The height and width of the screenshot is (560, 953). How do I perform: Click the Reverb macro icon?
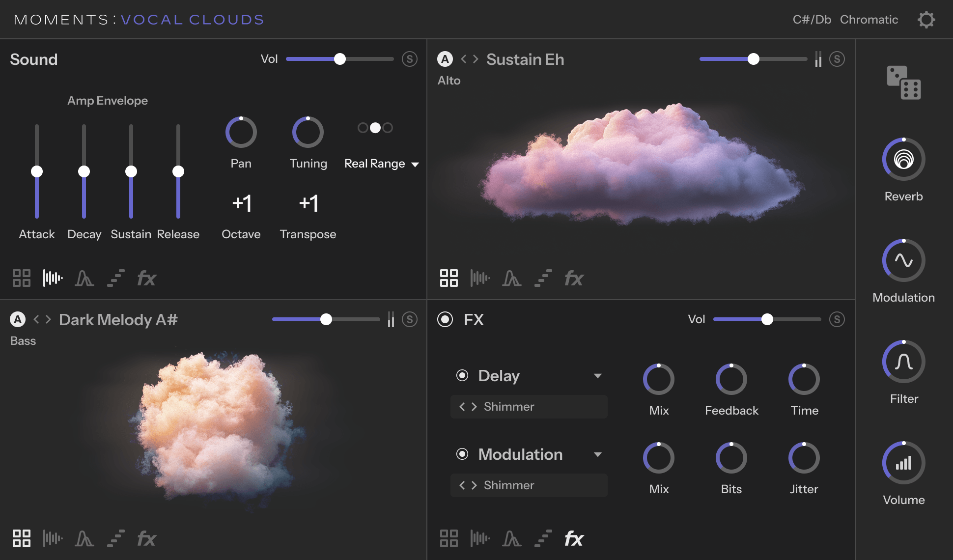tap(903, 159)
